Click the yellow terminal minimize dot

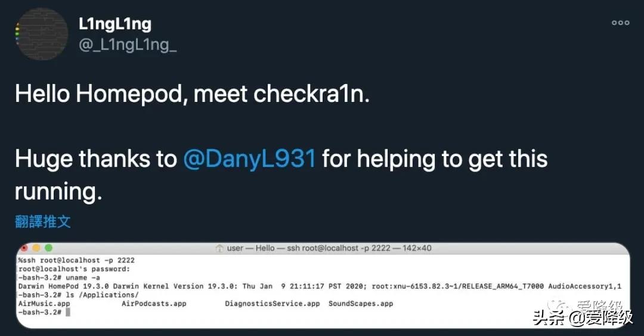pos(36,248)
